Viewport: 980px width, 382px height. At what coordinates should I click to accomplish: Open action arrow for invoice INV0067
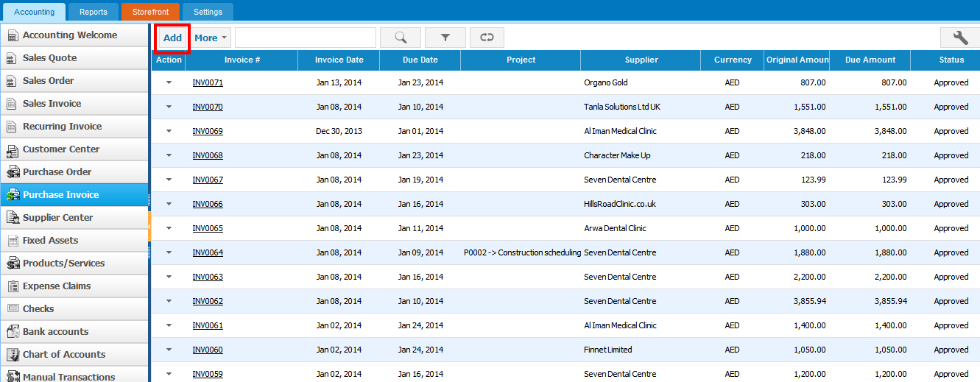point(169,180)
